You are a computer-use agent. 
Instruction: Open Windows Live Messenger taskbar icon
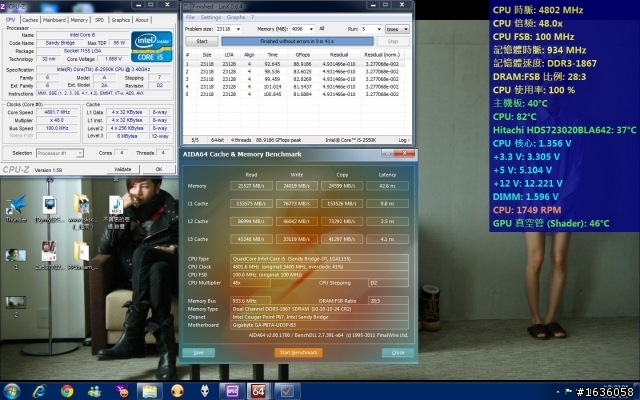[94, 391]
